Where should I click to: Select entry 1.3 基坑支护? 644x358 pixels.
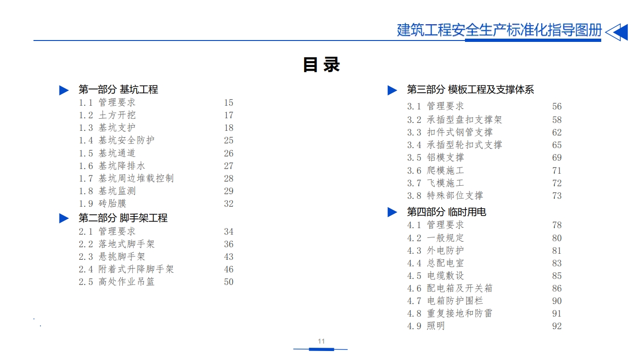(x=107, y=128)
